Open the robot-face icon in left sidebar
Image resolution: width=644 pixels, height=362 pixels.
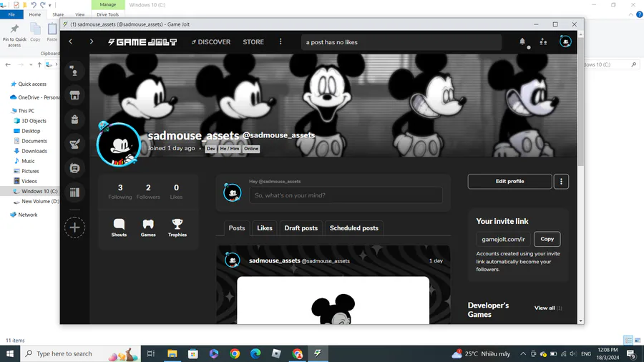(74, 168)
